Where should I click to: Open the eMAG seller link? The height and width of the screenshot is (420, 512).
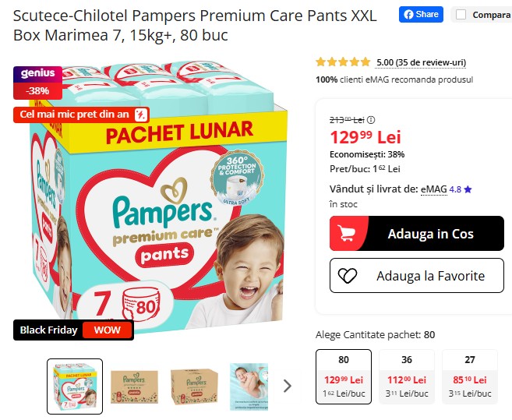[x=433, y=189]
